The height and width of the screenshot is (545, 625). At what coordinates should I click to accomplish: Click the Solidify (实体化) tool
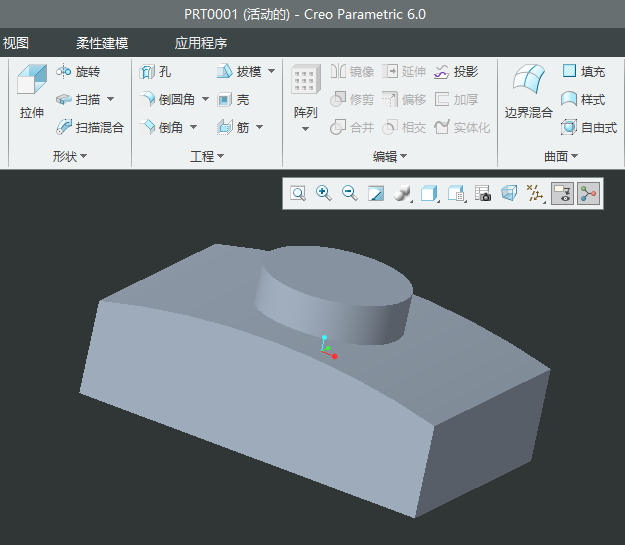pos(462,128)
